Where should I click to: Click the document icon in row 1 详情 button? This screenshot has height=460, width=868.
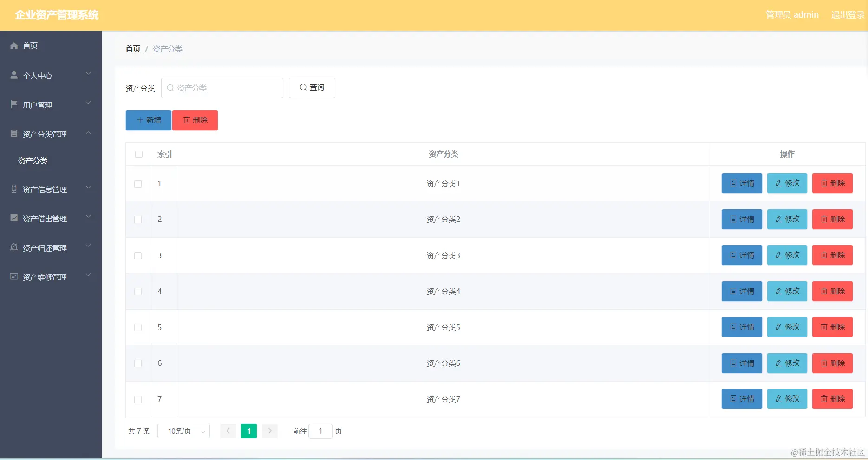(733, 183)
